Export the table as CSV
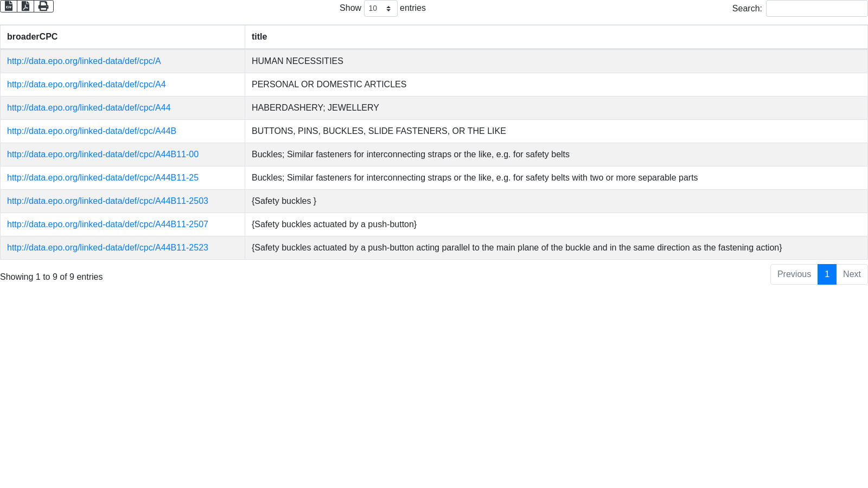 pos(9,6)
